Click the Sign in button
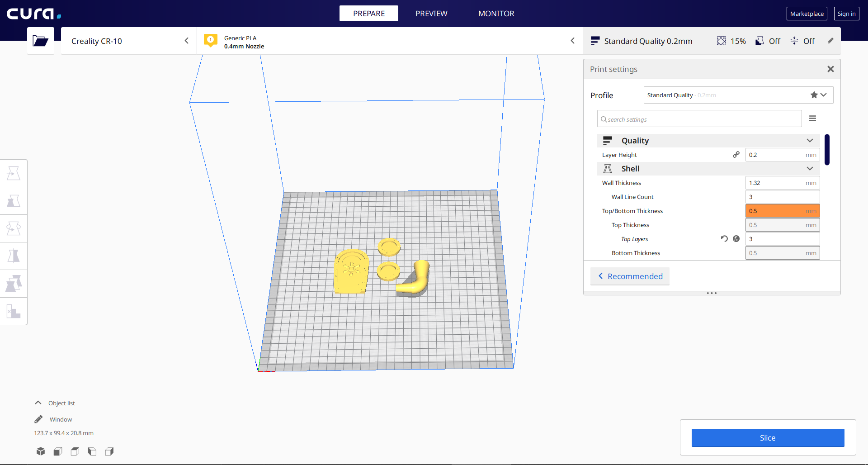868x465 pixels. [x=847, y=14]
